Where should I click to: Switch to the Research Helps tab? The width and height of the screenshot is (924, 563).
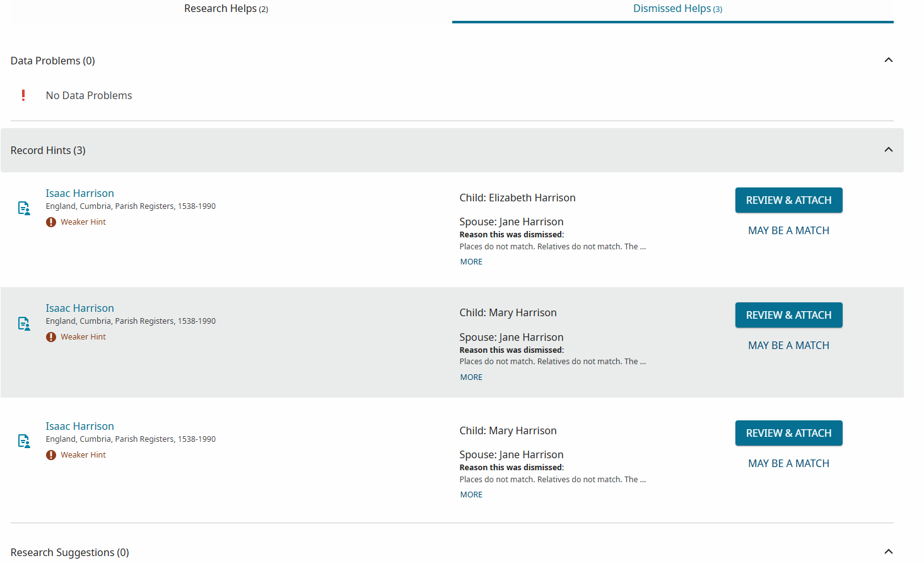(x=226, y=9)
